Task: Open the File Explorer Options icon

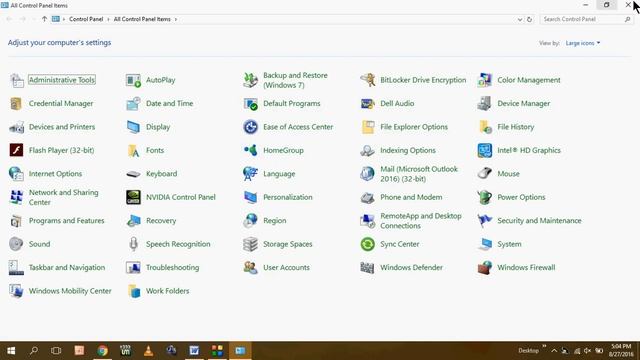Action: pyautogui.click(x=368, y=127)
